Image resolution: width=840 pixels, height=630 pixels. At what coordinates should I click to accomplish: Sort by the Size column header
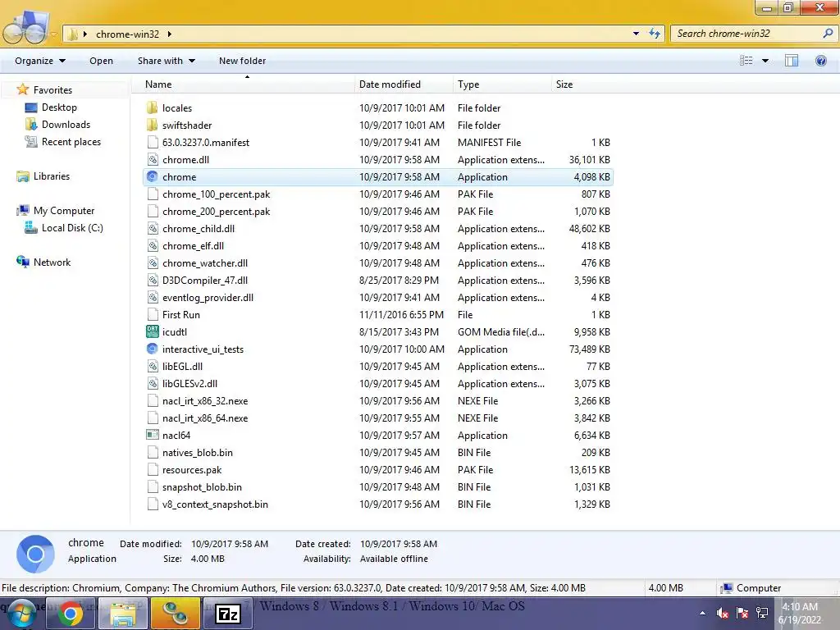pos(582,84)
